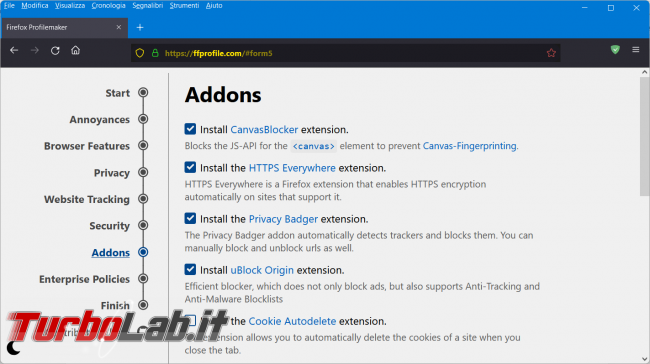Select the Finish step circle marker

click(143, 305)
